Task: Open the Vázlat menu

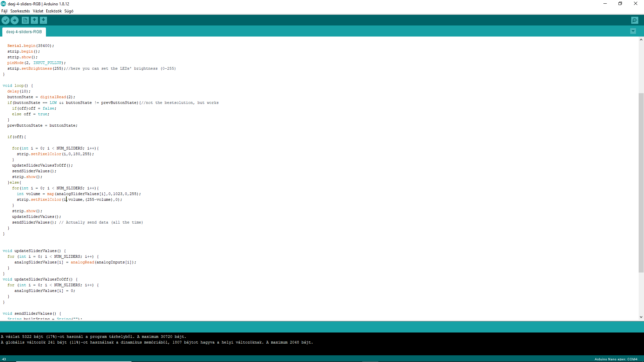Action: point(38,11)
